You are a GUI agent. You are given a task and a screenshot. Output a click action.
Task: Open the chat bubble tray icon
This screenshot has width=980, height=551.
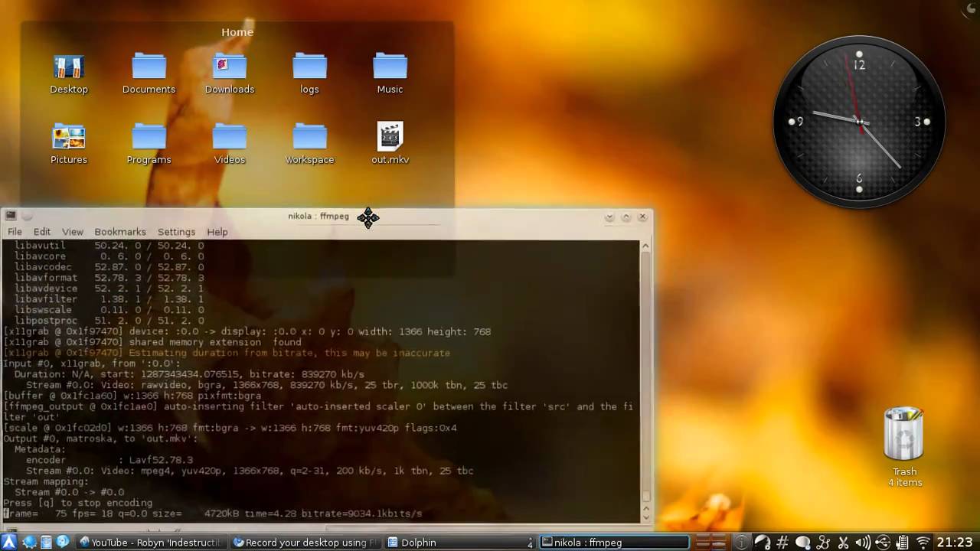click(802, 543)
